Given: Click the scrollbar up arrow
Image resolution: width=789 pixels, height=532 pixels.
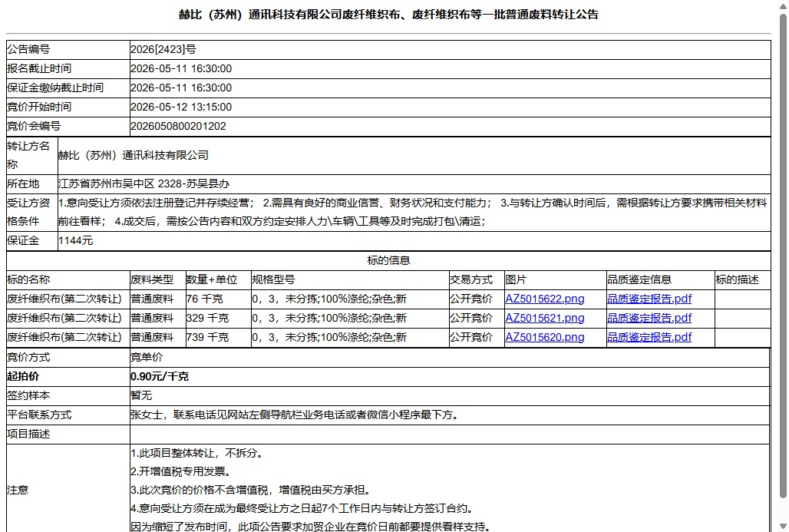Looking at the screenshot, I should click(783, 5).
